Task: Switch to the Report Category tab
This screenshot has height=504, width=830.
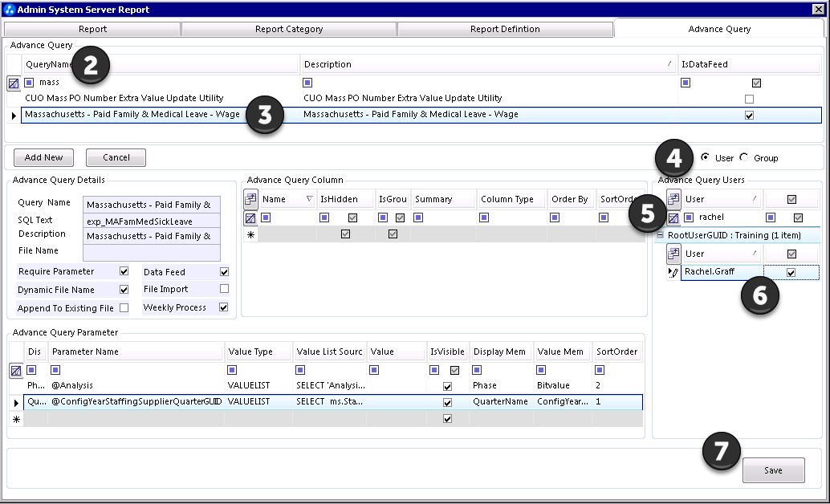Action: pos(289,29)
